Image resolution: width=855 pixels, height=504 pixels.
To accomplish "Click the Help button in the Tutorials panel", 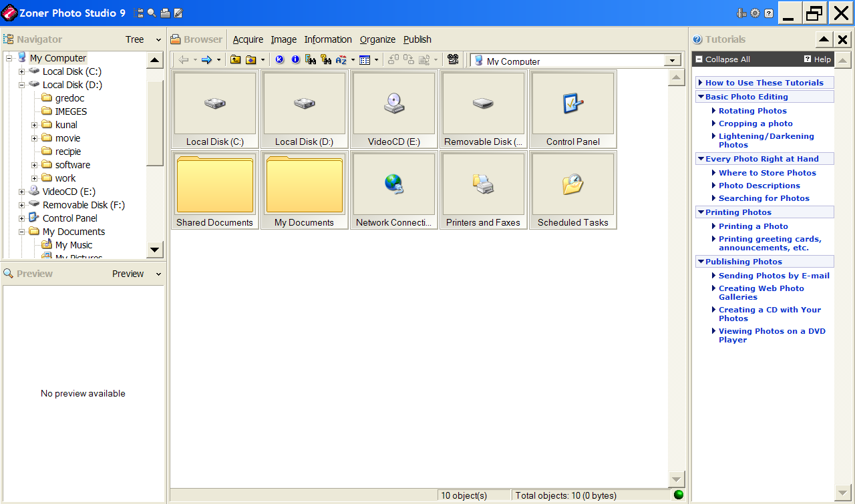I will (818, 59).
